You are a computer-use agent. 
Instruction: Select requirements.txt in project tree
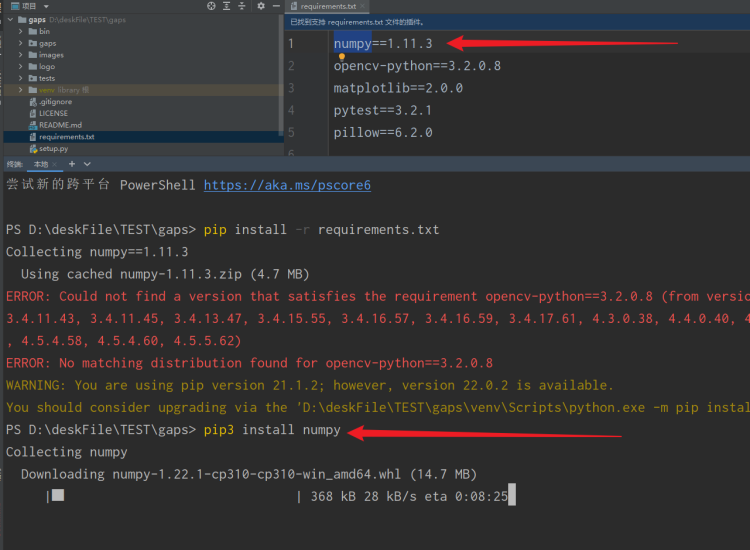[x=62, y=137]
